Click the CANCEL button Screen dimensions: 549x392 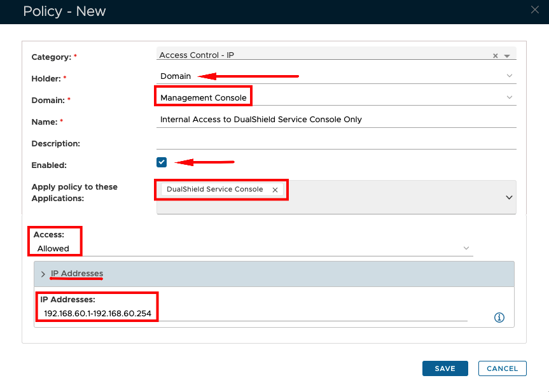click(x=502, y=368)
